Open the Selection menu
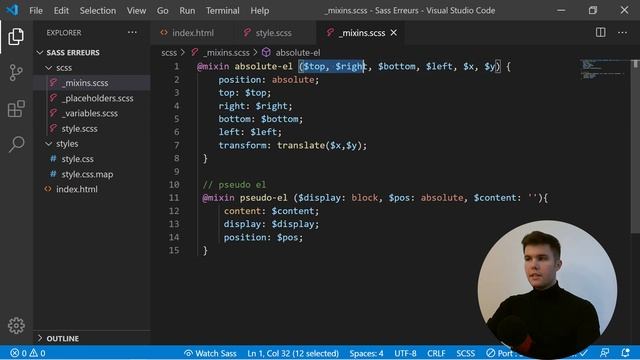 pos(98,11)
